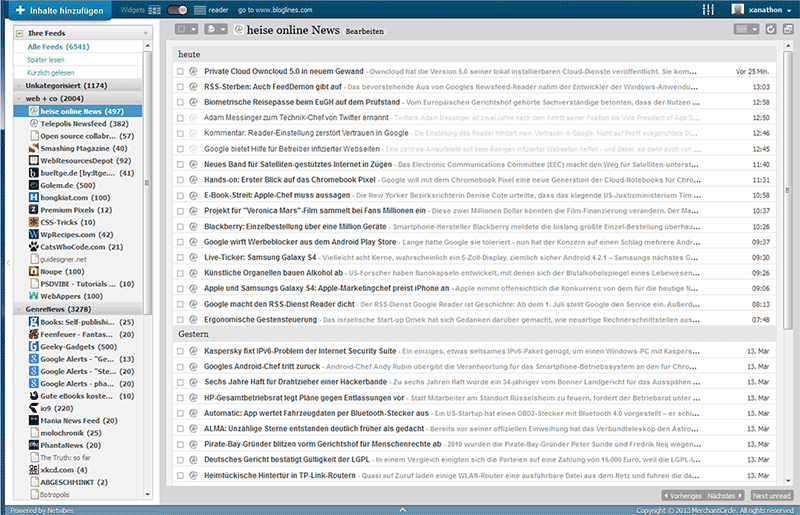Refresh the heise online News feed
The height and width of the screenshot is (515, 800).
pyautogui.click(x=771, y=29)
